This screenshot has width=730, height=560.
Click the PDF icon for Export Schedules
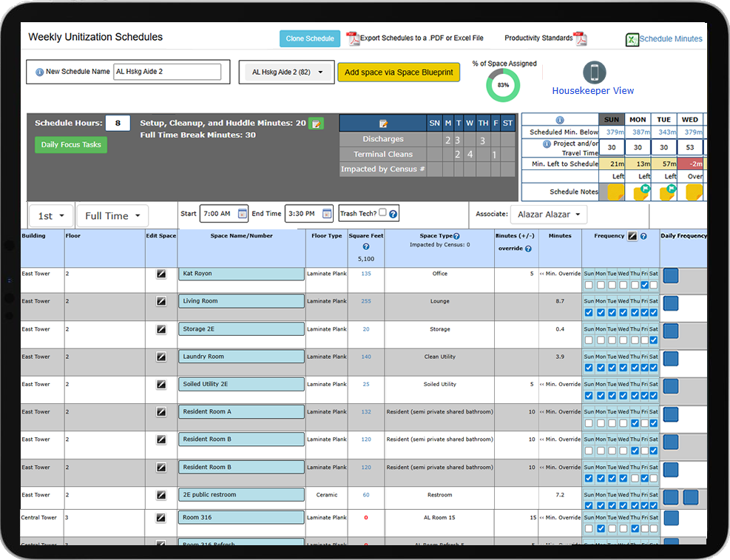point(353,38)
